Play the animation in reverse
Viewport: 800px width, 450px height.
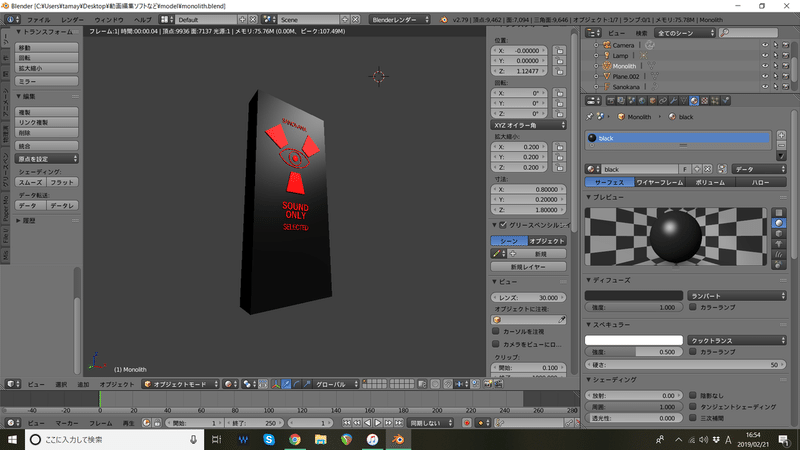[367, 423]
